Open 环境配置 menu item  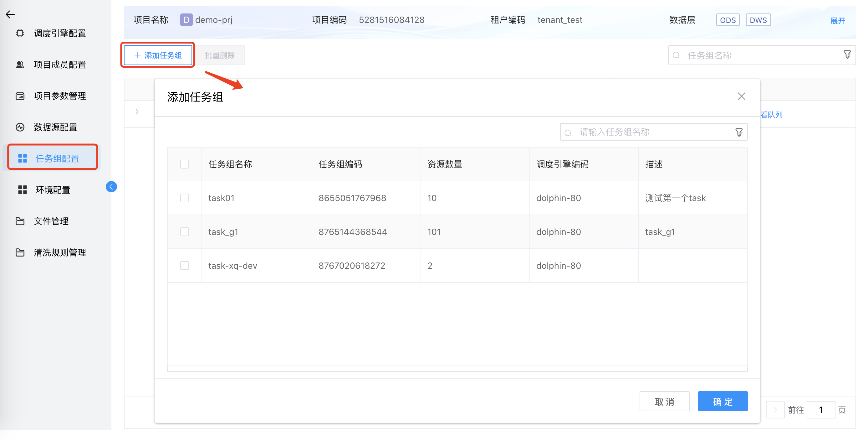[53, 190]
